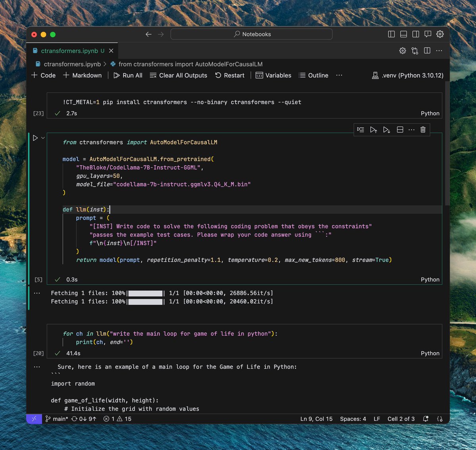
Task: Add a new Markdown cell
Action: [x=83, y=75]
